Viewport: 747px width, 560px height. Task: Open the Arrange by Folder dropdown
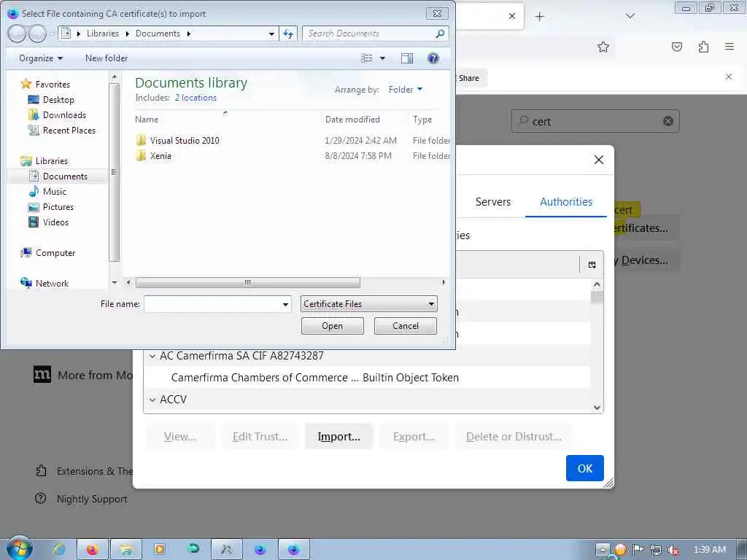click(x=406, y=90)
